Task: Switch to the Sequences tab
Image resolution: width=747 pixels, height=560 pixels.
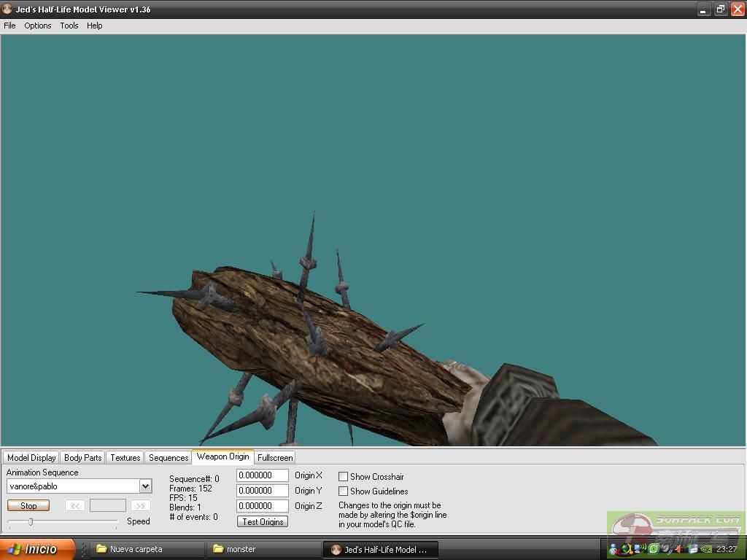Action: [x=169, y=458]
